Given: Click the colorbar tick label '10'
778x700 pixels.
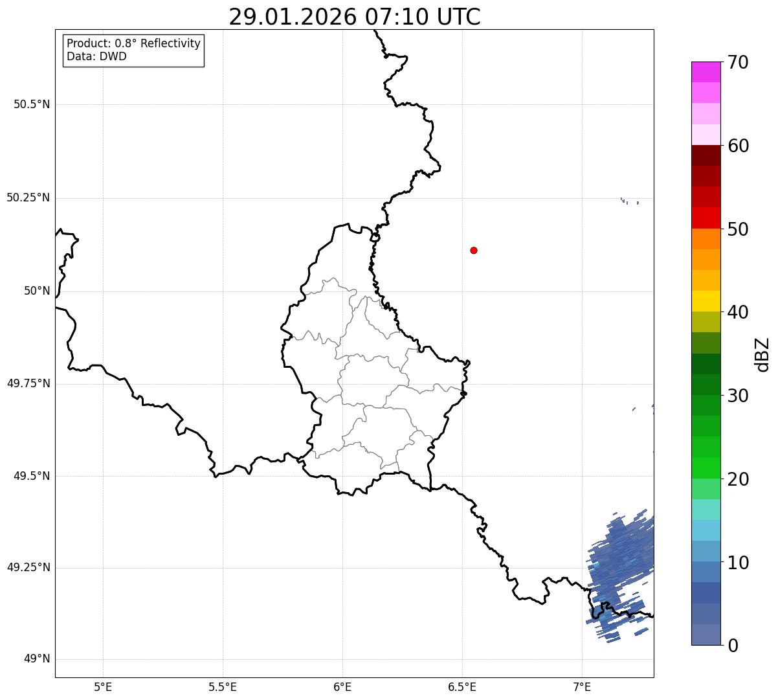Looking at the screenshot, I should (739, 563).
